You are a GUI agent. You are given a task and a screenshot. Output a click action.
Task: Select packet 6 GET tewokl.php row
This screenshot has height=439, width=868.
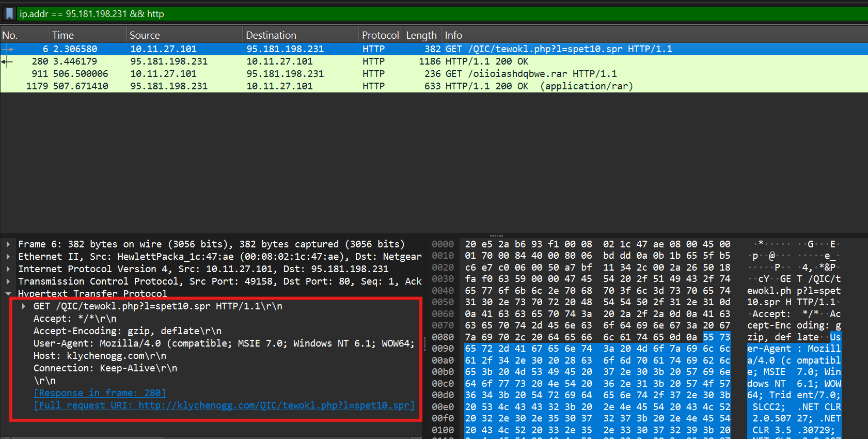coord(434,49)
